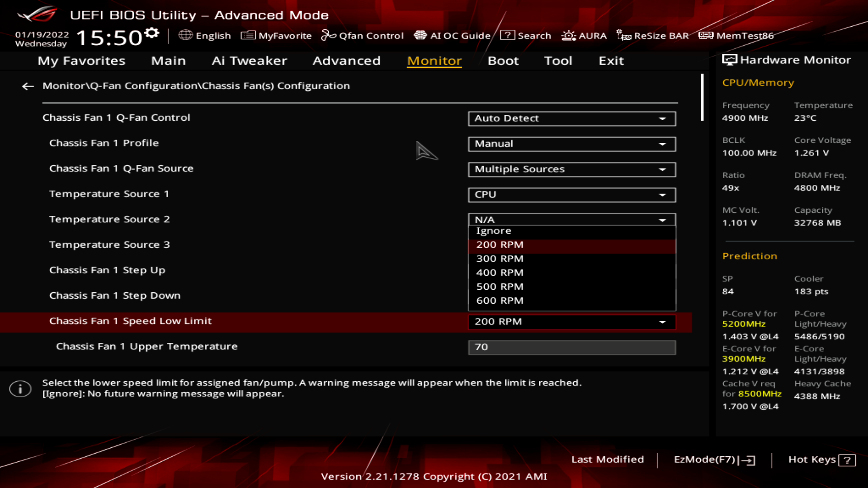Select Chassis Fan 1 Step Down label
The width and height of the screenshot is (868, 488).
115,296
